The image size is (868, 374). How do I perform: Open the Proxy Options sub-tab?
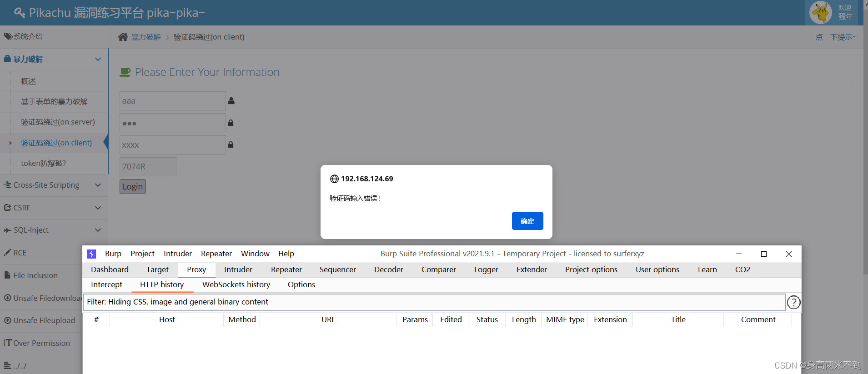point(301,284)
